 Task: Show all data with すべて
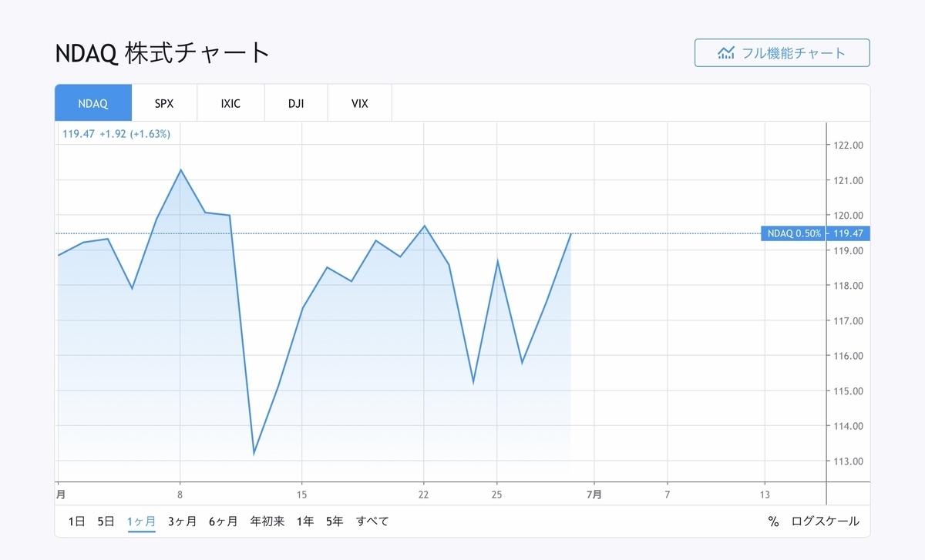[372, 521]
